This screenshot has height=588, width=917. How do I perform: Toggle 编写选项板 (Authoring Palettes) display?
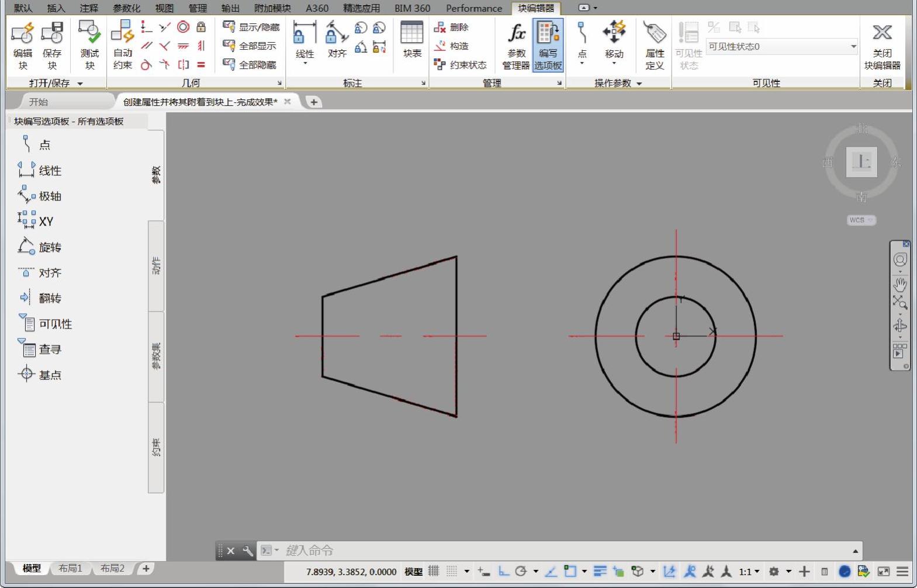coord(548,45)
